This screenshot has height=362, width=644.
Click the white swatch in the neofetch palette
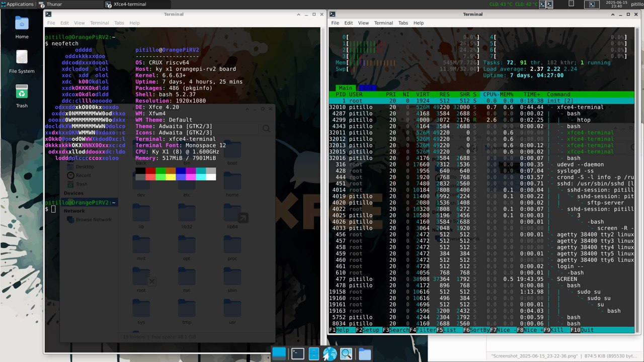pyautogui.click(x=211, y=177)
